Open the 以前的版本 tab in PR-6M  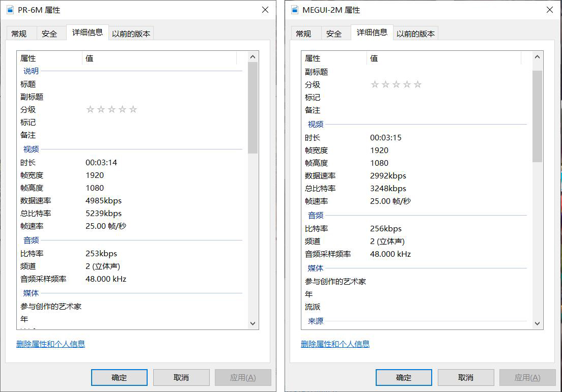131,33
